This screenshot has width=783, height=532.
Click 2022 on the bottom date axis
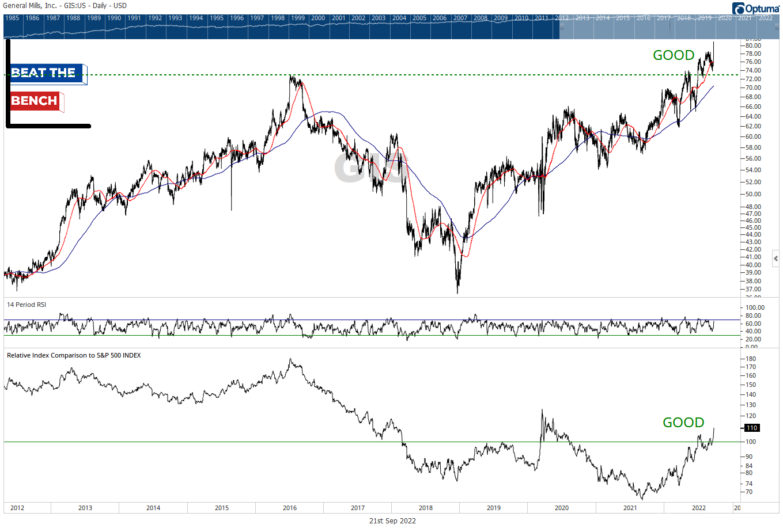(x=699, y=508)
